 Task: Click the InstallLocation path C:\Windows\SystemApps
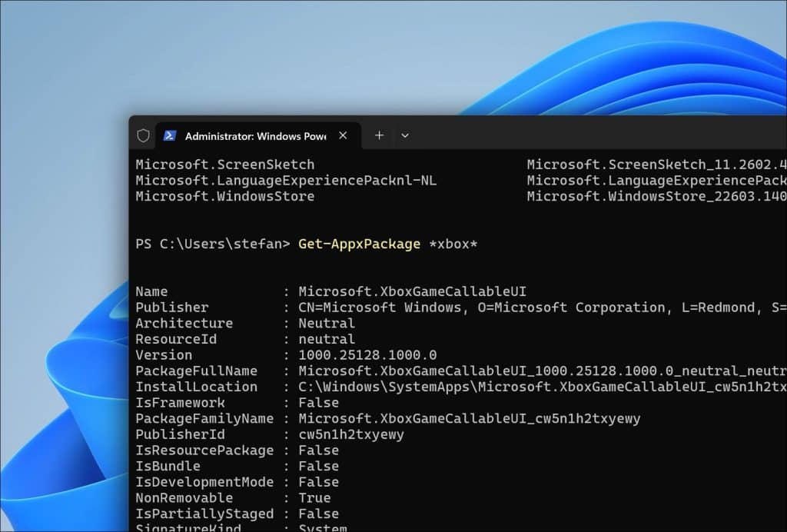543,387
